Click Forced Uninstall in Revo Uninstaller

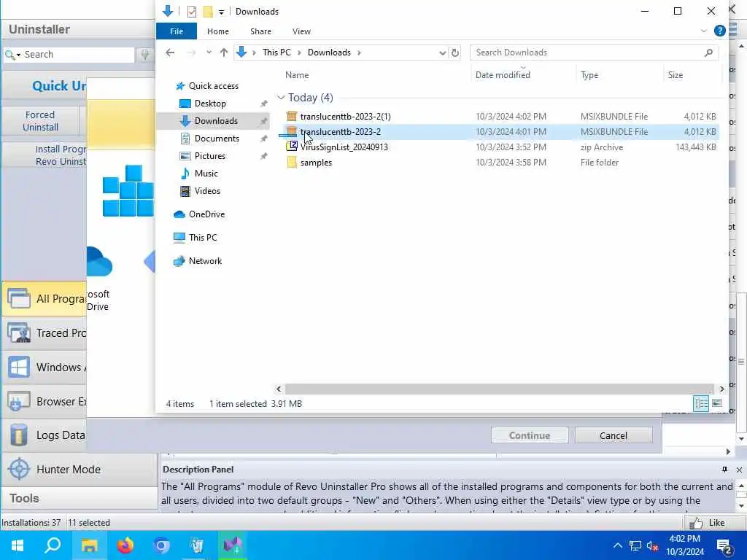tap(41, 121)
